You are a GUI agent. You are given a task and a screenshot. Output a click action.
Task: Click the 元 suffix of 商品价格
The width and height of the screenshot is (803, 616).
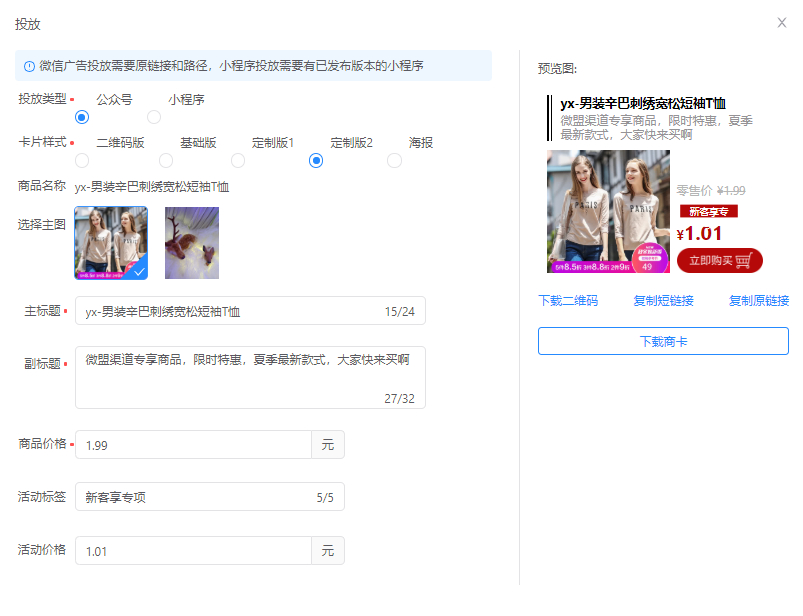click(x=328, y=444)
